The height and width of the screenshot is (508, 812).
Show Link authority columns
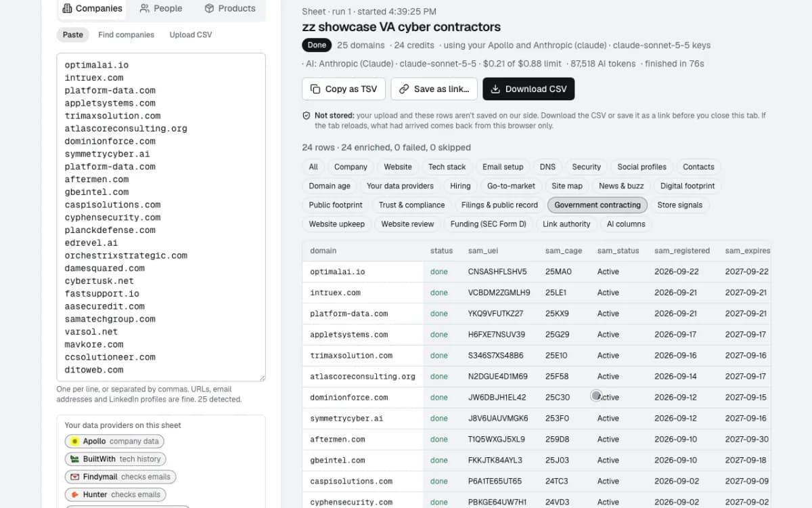click(x=566, y=224)
